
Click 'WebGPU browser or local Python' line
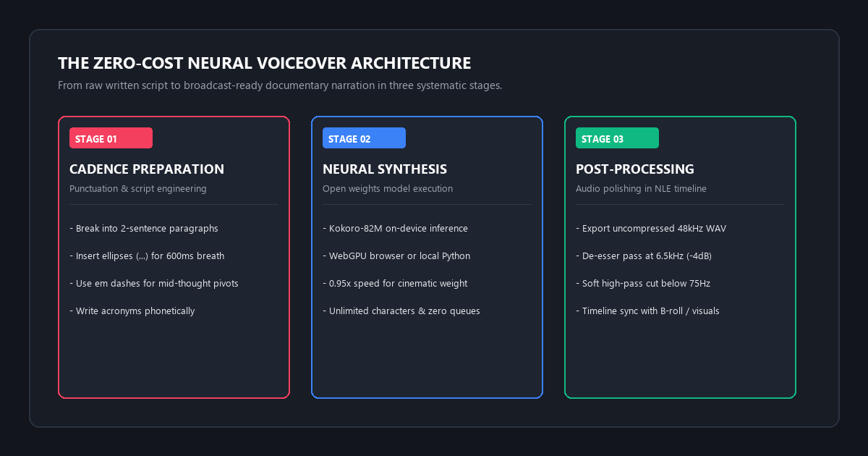[396, 256]
